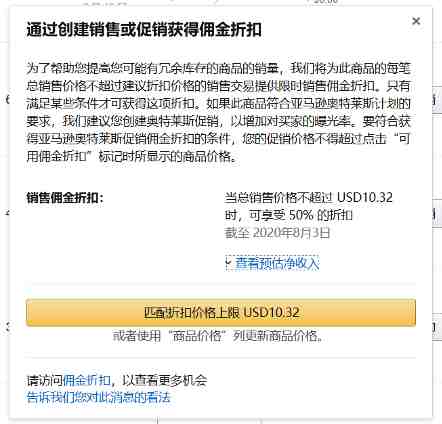Viewport: 442px width, 424px height.
Task: Expand the chevron beside 查看预估净收入
Action: click(x=228, y=263)
